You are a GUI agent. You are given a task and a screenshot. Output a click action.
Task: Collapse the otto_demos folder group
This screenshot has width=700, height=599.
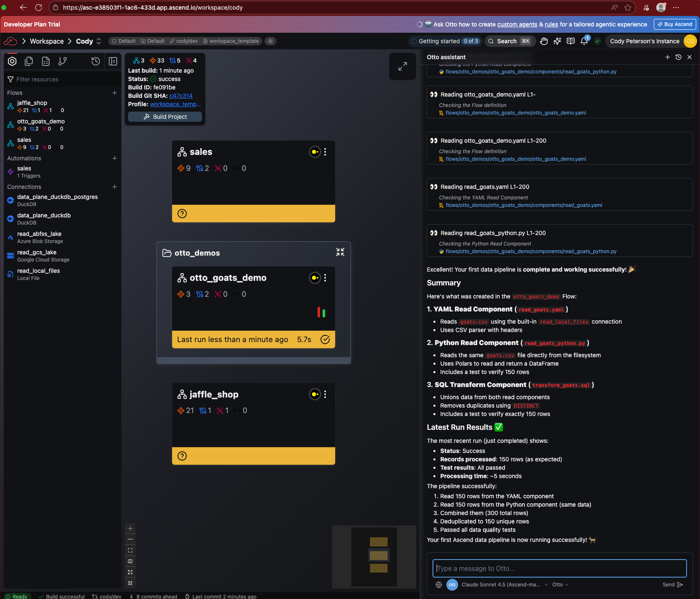point(340,252)
